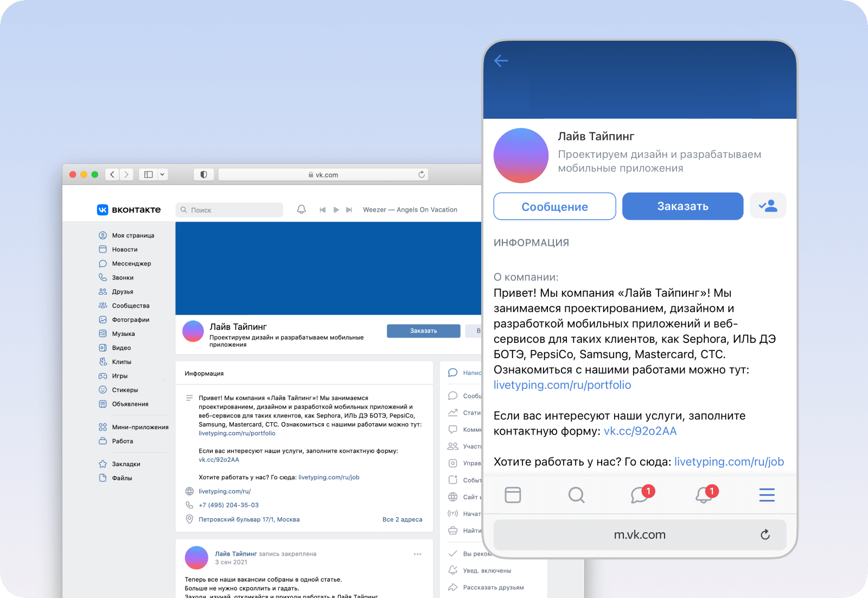This screenshot has width=868, height=598.
Task: Click the pinned post author Лайв Тайпинг
Action: click(x=236, y=554)
